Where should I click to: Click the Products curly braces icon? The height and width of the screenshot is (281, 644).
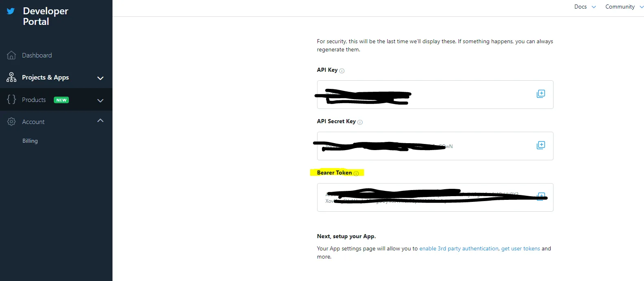[x=11, y=99]
